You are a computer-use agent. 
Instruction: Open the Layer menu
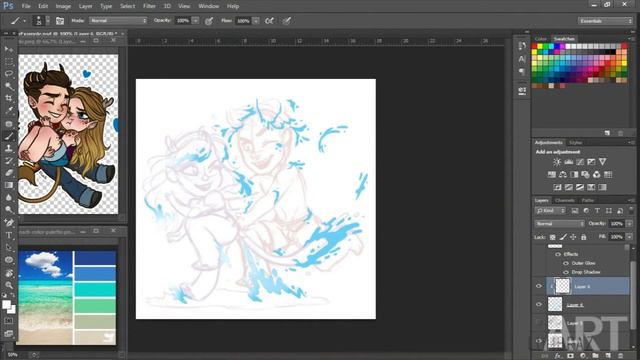pyautogui.click(x=85, y=6)
